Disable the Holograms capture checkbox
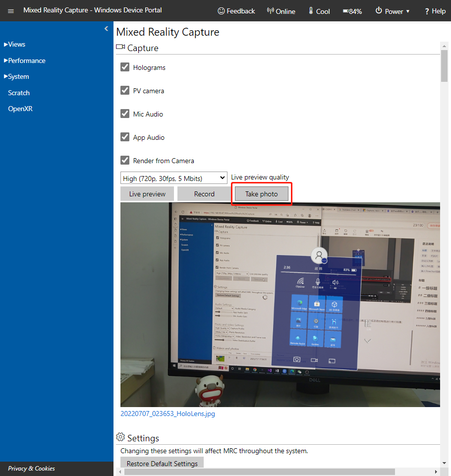Screen dimensions: 451x476 pyautogui.click(x=124, y=66)
